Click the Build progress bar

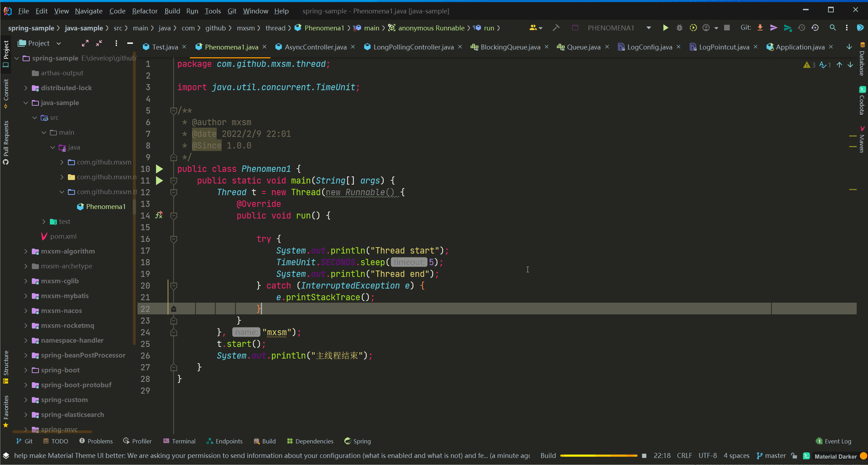click(598, 456)
